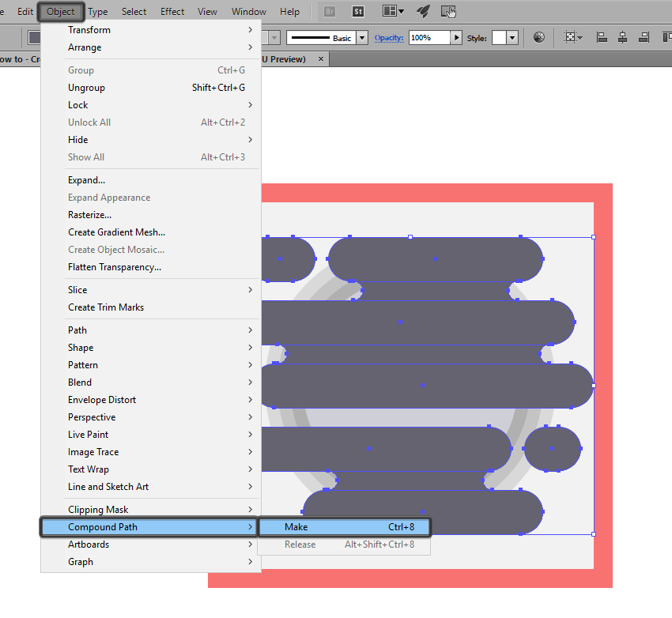This screenshot has width=672, height=618.
Task: Expand the Graph submenu
Action: pos(151,562)
